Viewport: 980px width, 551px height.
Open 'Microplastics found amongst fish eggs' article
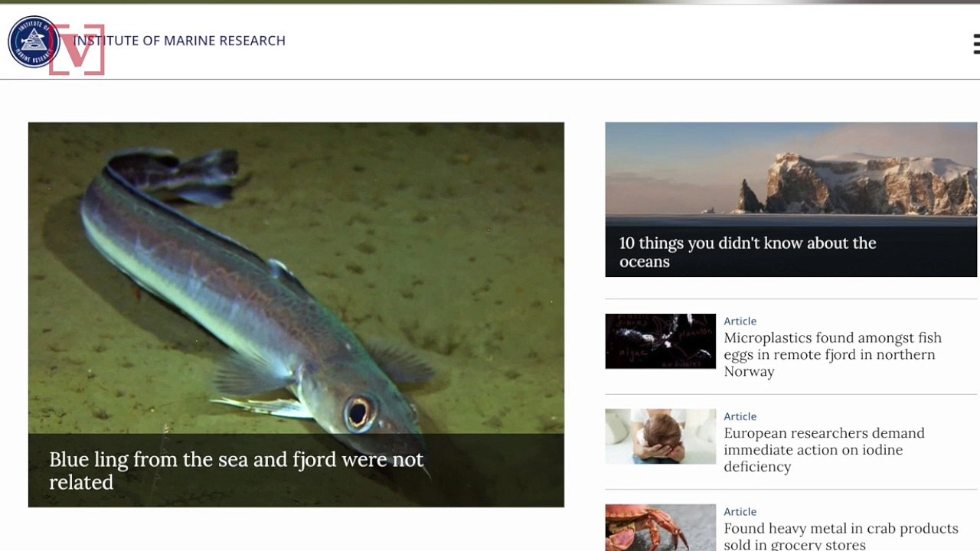(x=832, y=354)
